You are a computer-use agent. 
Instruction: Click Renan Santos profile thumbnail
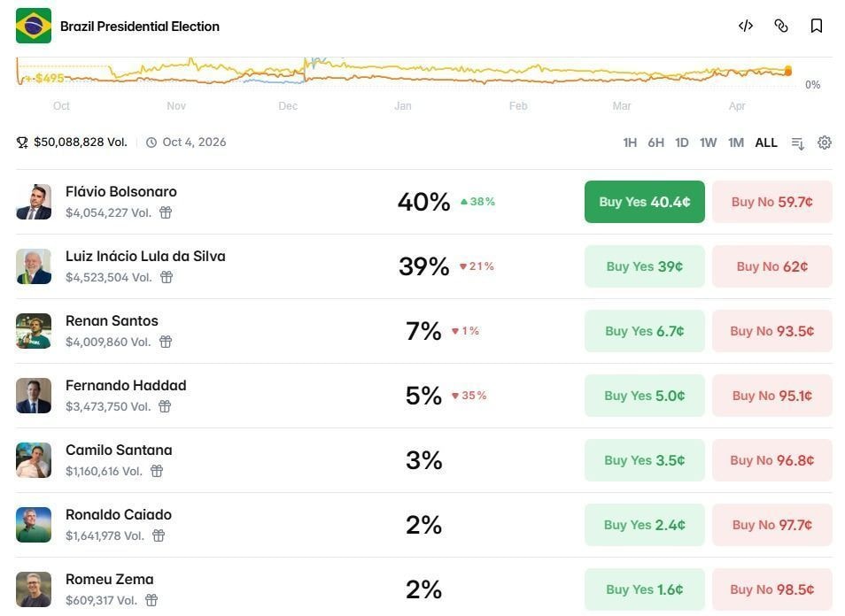[x=34, y=331]
